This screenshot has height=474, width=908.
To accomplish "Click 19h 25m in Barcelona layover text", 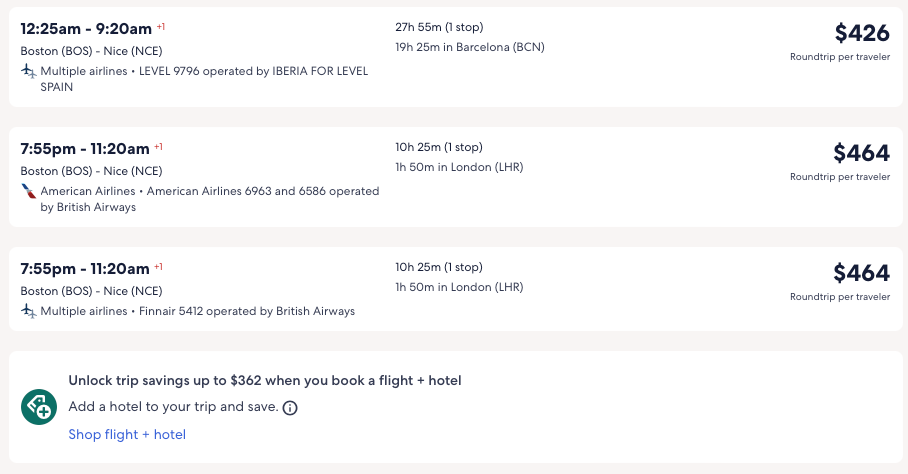I will click(470, 47).
